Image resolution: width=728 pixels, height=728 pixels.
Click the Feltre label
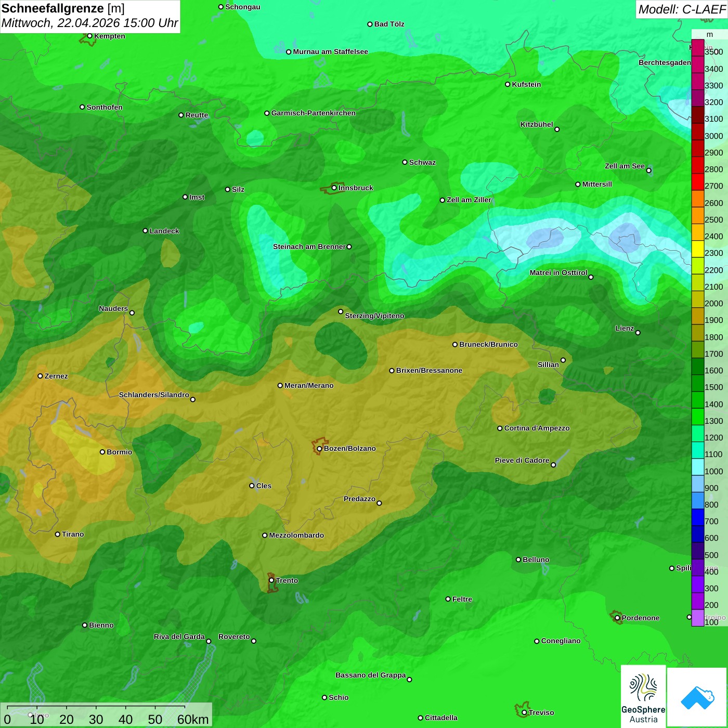(462, 599)
